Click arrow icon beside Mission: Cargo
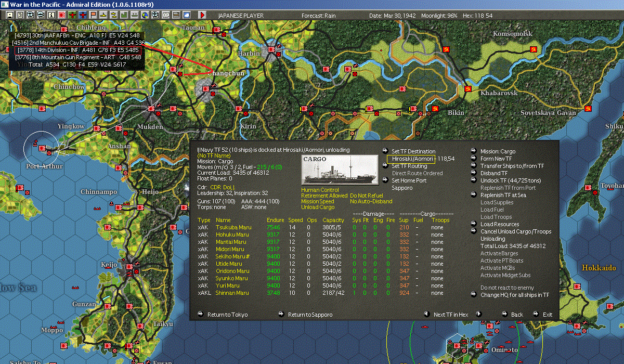The image size is (624, 364). [x=474, y=151]
